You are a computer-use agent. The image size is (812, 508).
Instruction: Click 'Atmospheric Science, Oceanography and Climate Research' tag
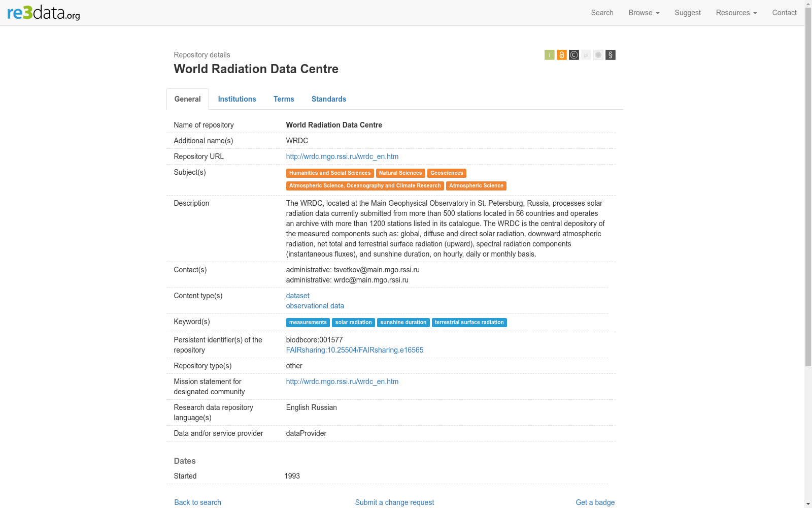click(x=365, y=186)
